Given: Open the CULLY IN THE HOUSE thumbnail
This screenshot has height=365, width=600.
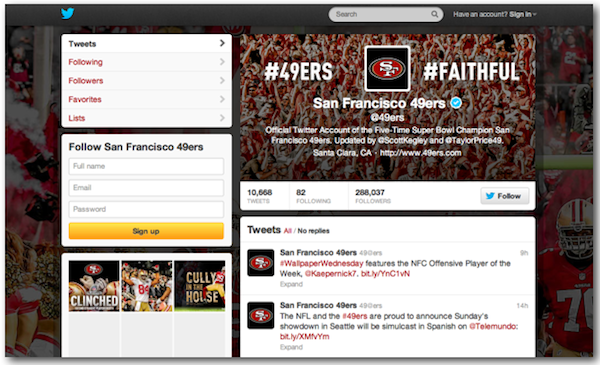Looking at the screenshot, I should pyautogui.click(x=200, y=286).
